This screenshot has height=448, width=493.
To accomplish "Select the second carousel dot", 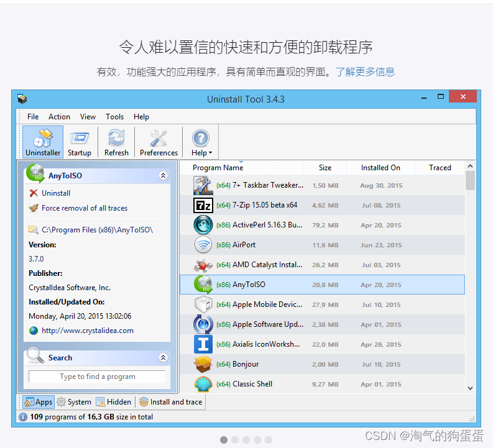I will tap(235, 440).
